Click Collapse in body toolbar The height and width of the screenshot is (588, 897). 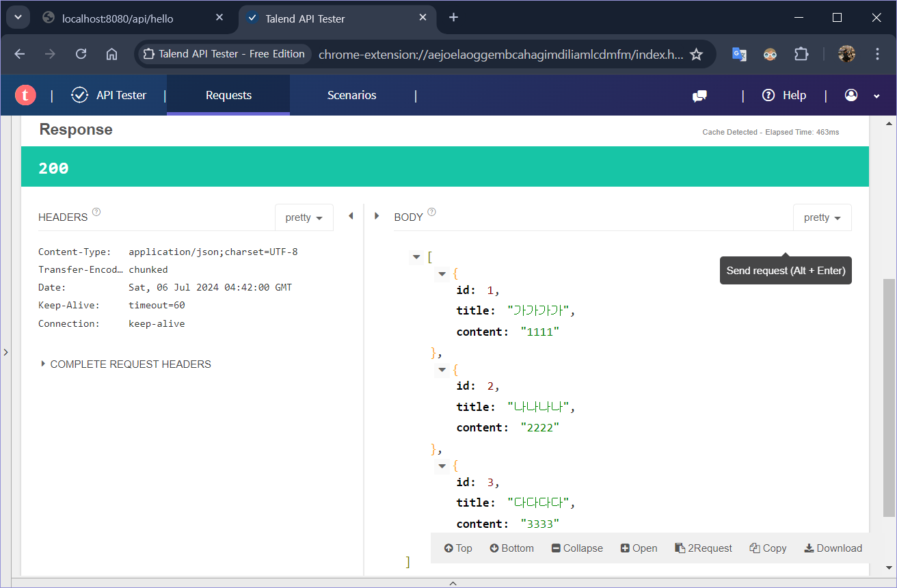click(577, 548)
